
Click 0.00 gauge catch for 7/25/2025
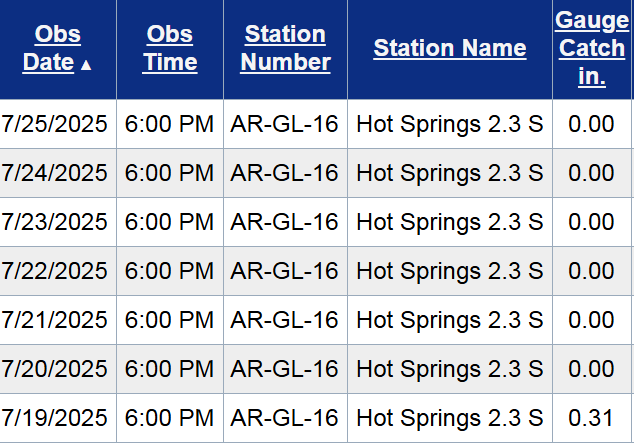click(591, 124)
